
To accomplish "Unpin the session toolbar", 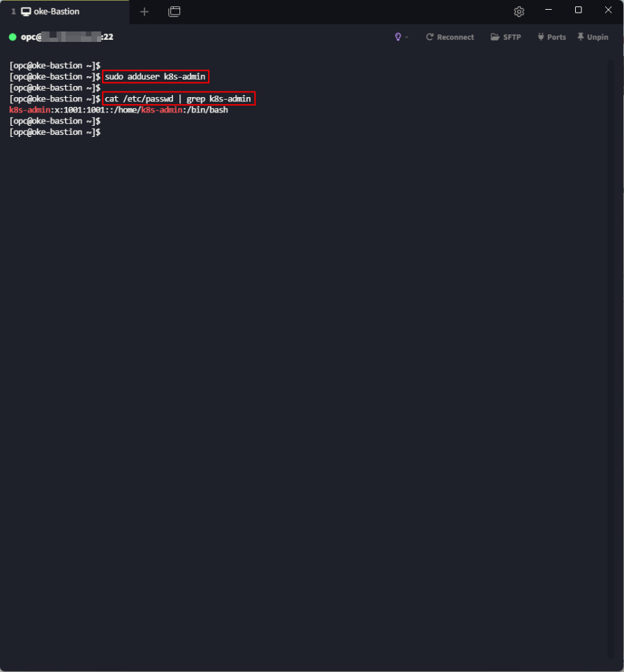I will click(x=592, y=37).
